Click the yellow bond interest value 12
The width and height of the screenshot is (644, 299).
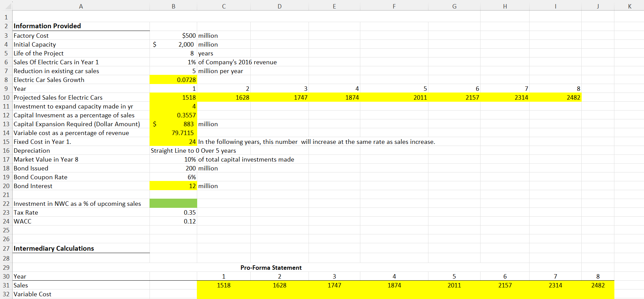click(173, 186)
